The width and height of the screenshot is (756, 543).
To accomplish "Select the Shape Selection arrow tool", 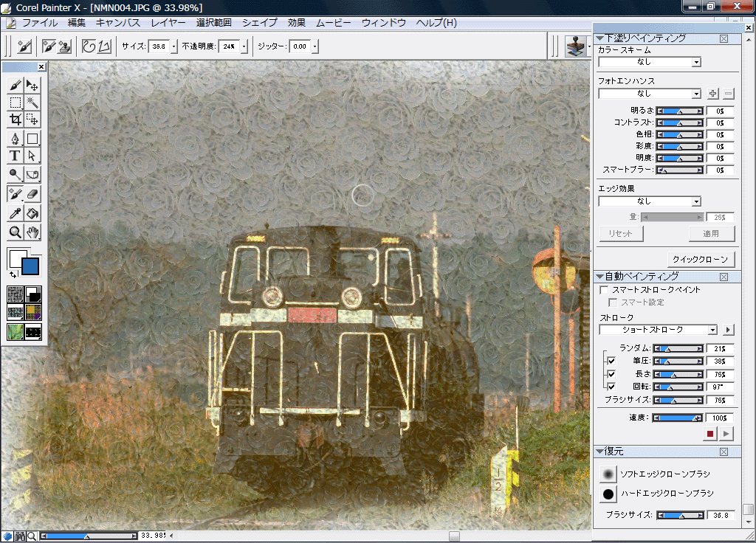I will 32,156.
